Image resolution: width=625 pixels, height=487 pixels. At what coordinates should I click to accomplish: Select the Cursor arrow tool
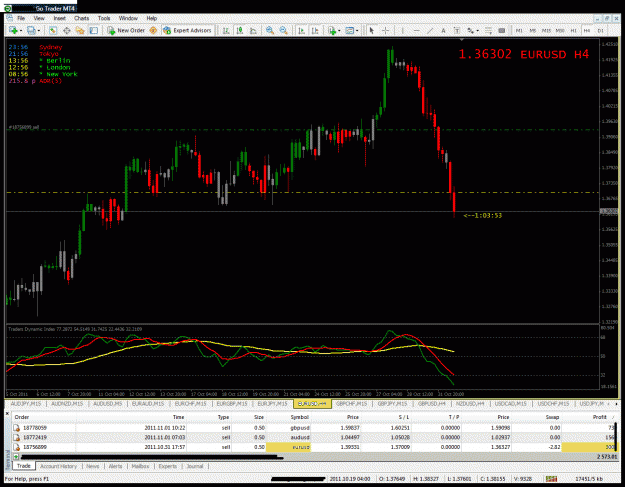371,30
